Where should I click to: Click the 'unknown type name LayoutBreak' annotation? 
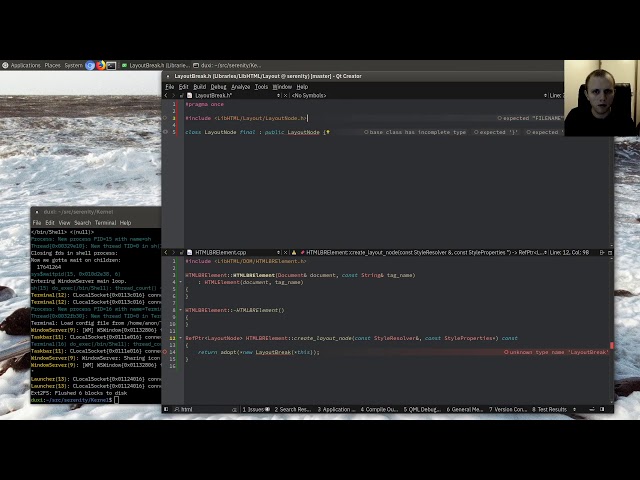(x=556, y=352)
